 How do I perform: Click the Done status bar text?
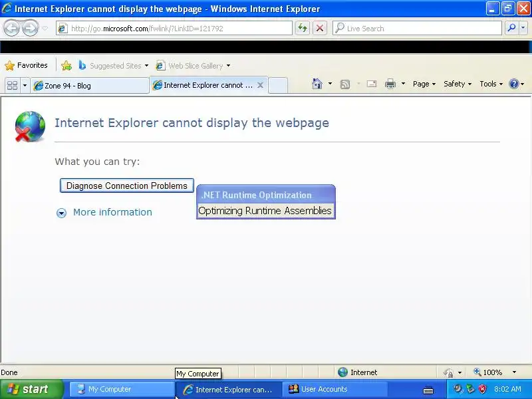pyautogui.click(x=9, y=372)
